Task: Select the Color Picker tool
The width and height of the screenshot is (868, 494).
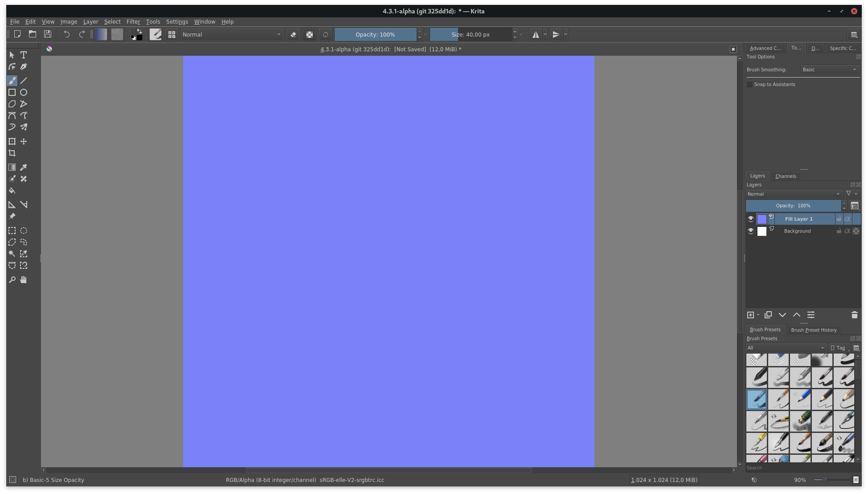Action: pyautogui.click(x=24, y=167)
